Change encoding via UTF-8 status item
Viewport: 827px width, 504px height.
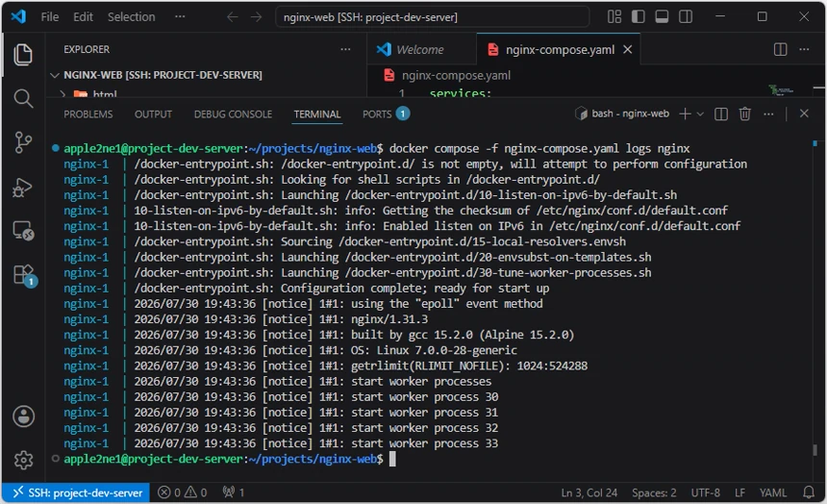[705, 492]
